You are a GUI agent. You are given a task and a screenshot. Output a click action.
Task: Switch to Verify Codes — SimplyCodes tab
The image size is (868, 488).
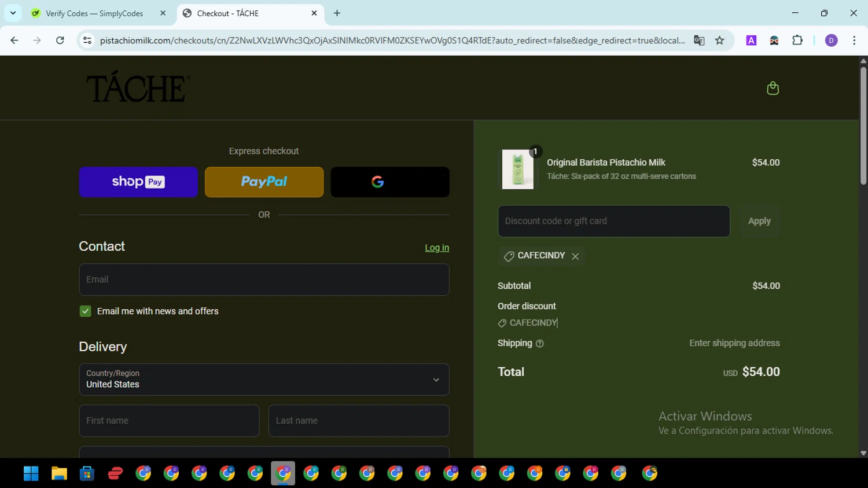(94, 13)
